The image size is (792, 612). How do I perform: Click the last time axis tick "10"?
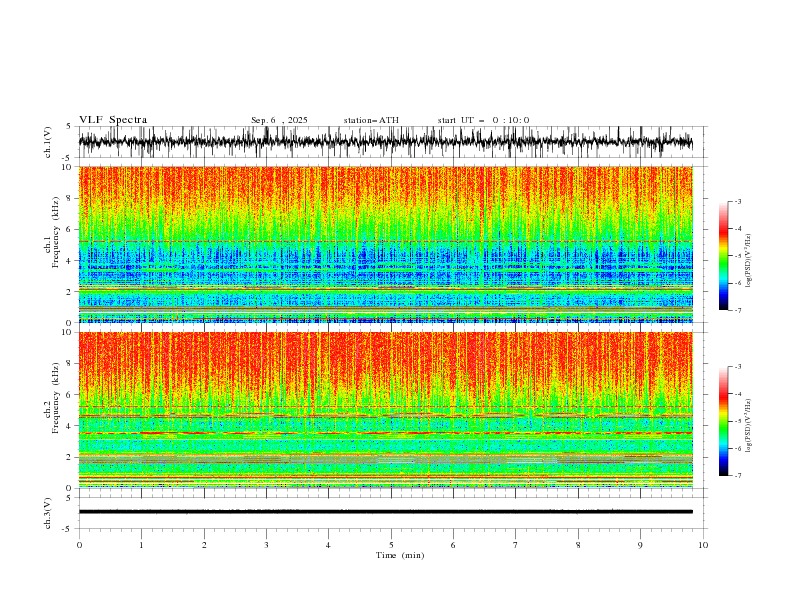tap(703, 545)
